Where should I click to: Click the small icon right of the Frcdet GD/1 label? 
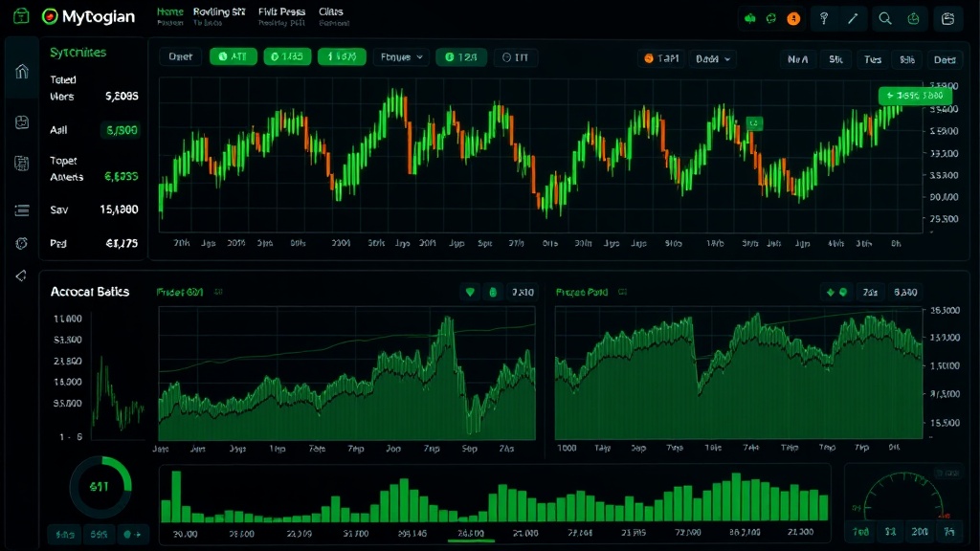(x=218, y=292)
